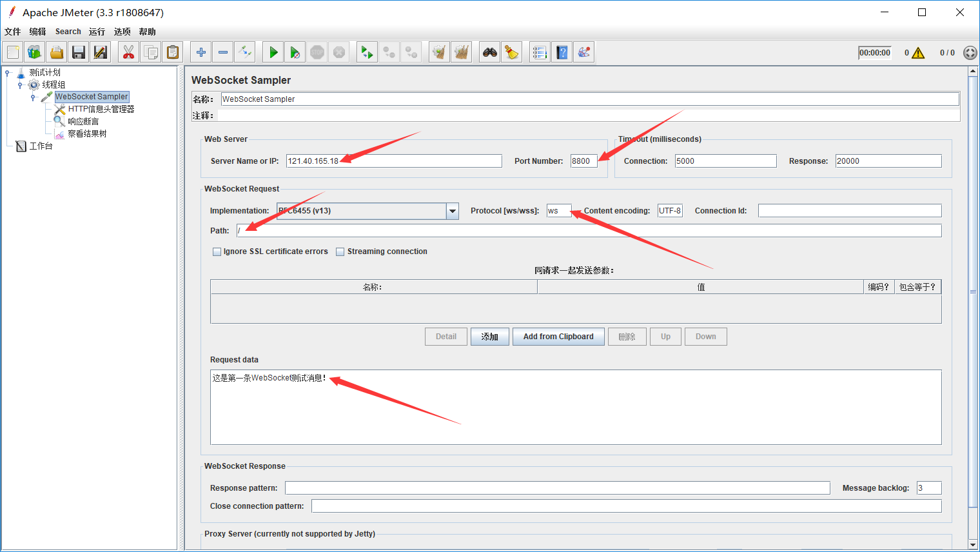This screenshot has width=980, height=552.
Task: Reset search with the yellow broom icon
Action: click(512, 52)
